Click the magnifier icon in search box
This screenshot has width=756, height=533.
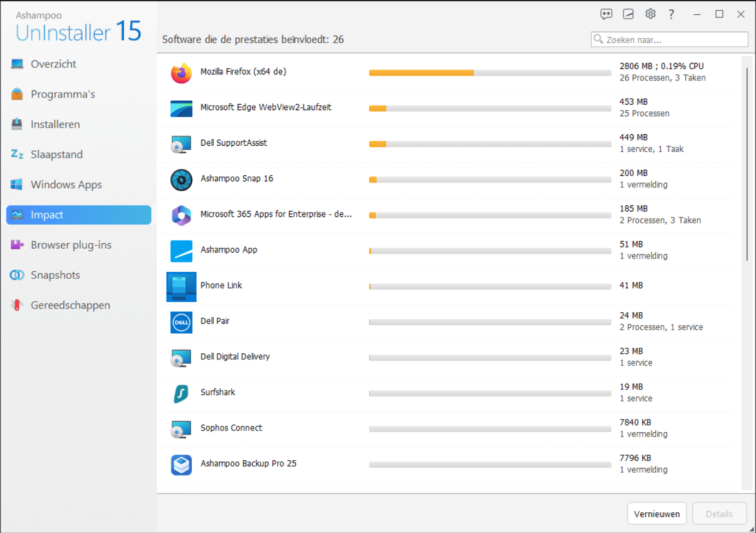[x=598, y=39]
